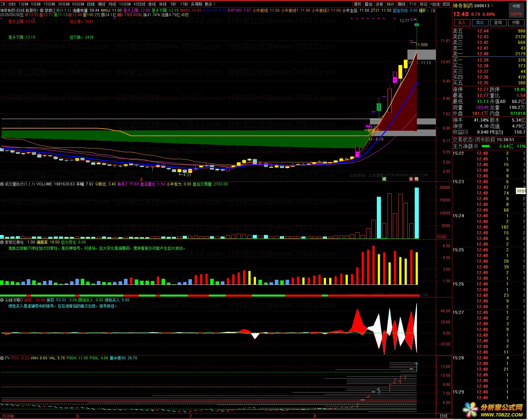
Task: Select the 年线 yearly period
Action: click(163, 4)
